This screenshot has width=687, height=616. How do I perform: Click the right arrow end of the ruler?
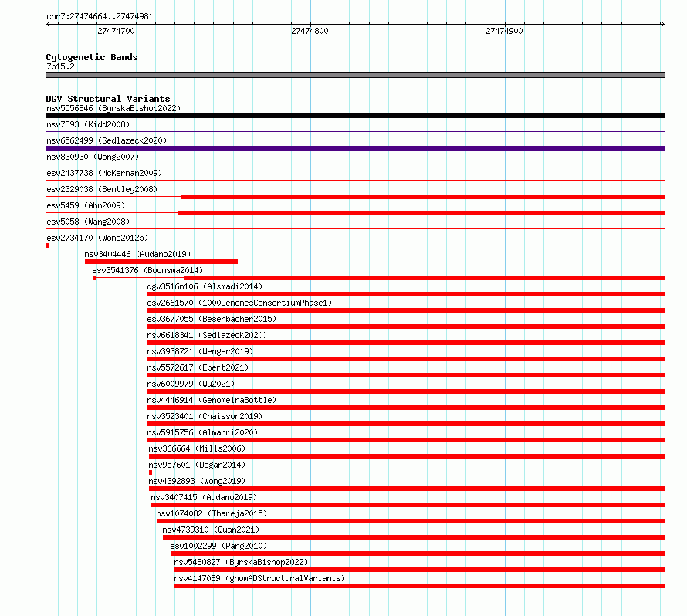[662, 25]
